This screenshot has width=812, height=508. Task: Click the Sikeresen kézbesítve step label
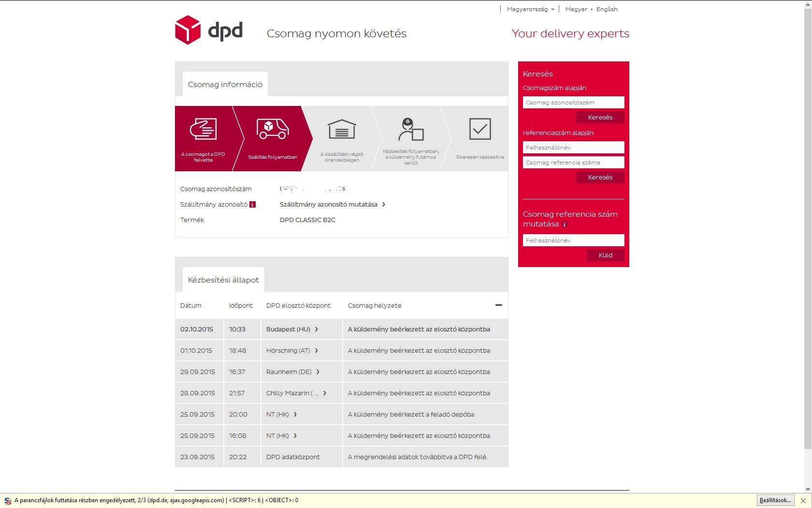point(480,157)
